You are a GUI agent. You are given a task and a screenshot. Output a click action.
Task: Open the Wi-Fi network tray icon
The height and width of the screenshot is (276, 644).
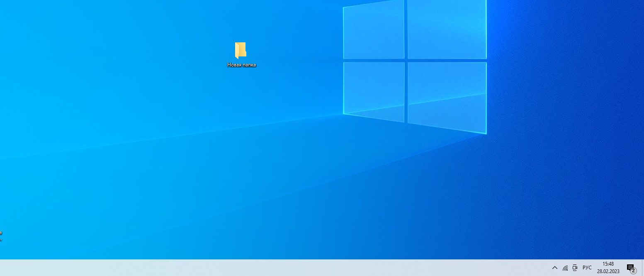pyautogui.click(x=565, y=268)
